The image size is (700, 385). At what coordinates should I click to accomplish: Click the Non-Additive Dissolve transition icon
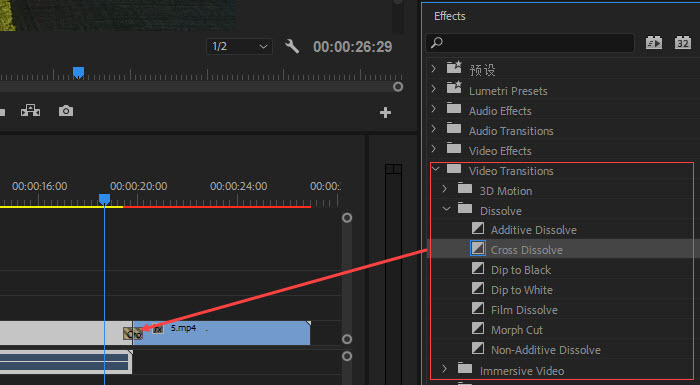(478, 348)
